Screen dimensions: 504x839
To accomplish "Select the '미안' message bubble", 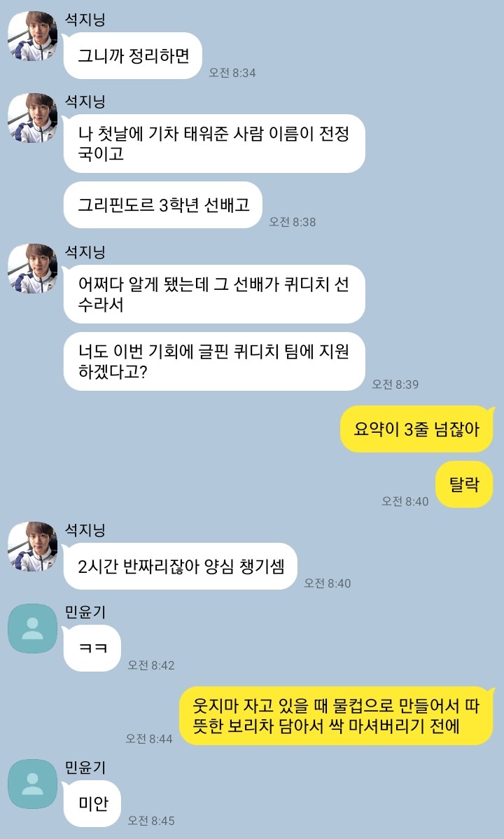I will (92, 803).
